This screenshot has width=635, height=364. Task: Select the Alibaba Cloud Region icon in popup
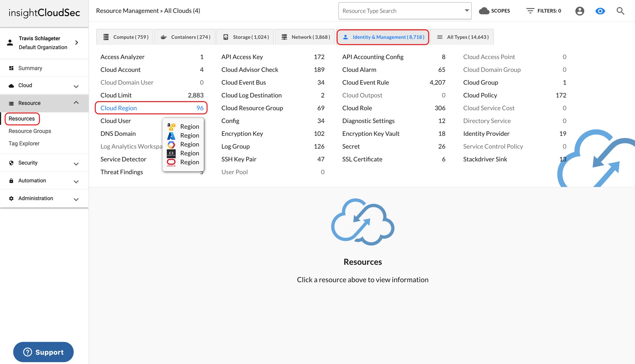click(171, 153)
